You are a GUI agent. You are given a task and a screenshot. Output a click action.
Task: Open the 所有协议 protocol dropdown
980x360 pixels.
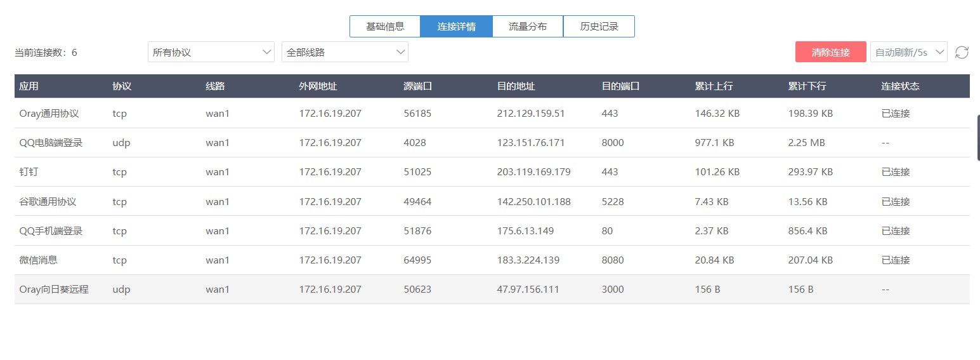pos(211,52)
